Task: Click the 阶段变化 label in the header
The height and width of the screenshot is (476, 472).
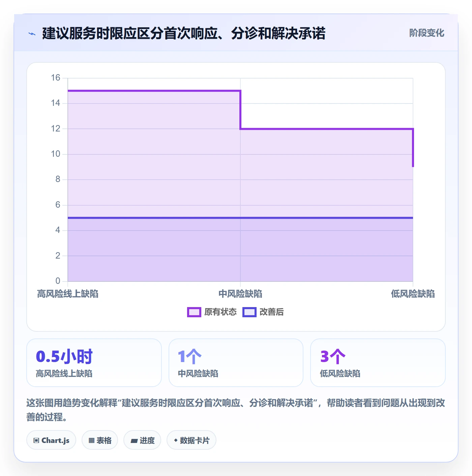Action: coord(426,33)
